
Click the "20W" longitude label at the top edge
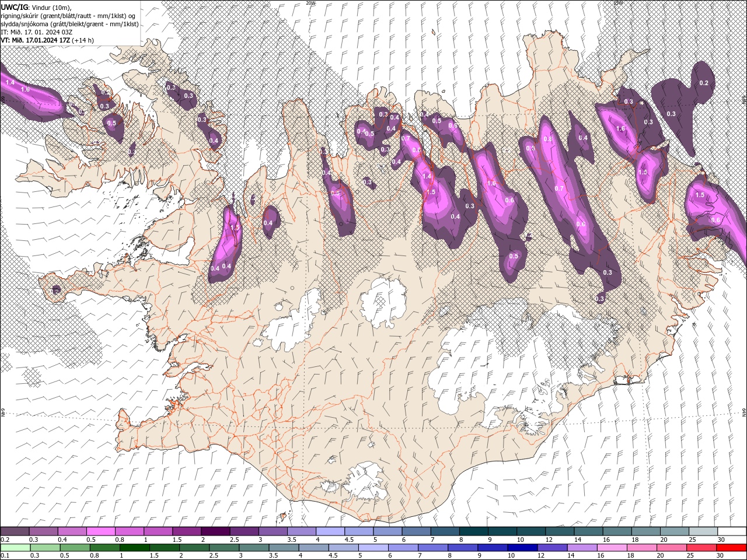click(x=310, y=2)
